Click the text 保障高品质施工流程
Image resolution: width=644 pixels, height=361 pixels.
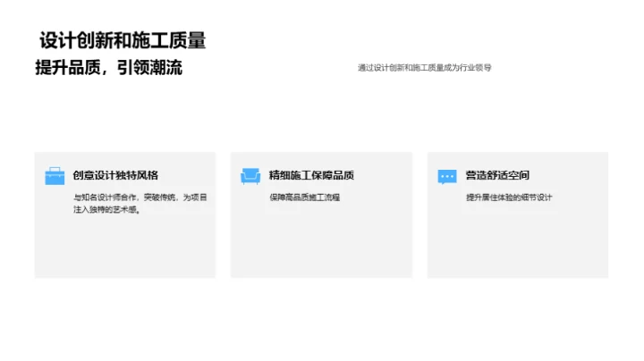(305, 197)
